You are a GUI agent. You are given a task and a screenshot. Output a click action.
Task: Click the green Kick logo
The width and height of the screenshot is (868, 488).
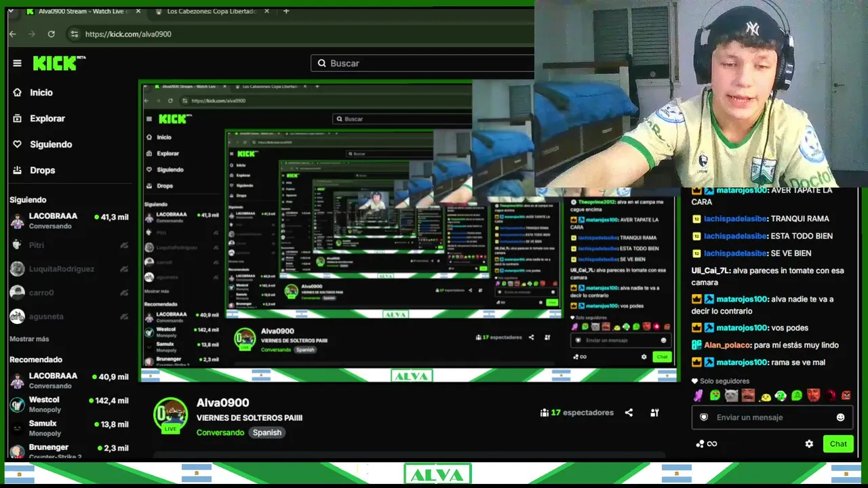[59, 63]
